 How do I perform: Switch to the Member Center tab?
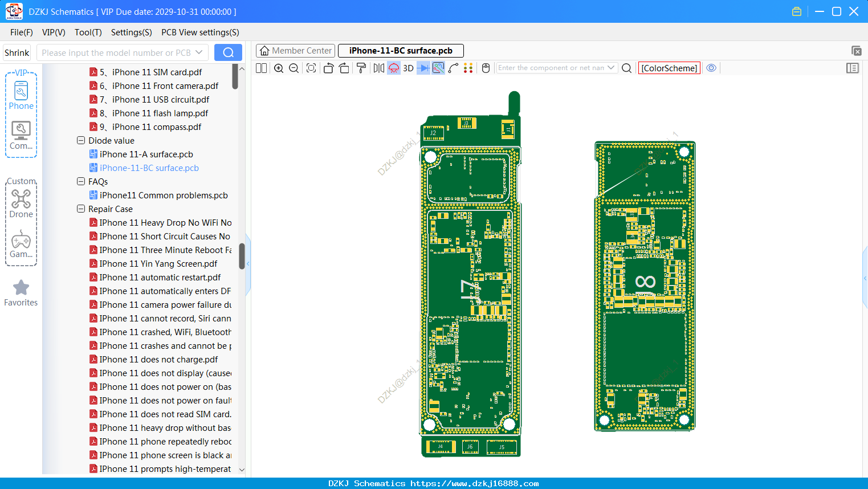coord(295,51)
